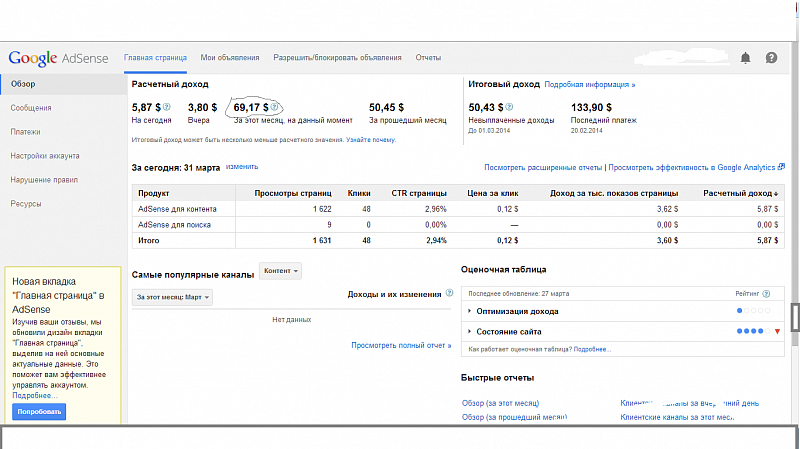Click the help icon next to 5,87 $ today

(x=166, y=107)
